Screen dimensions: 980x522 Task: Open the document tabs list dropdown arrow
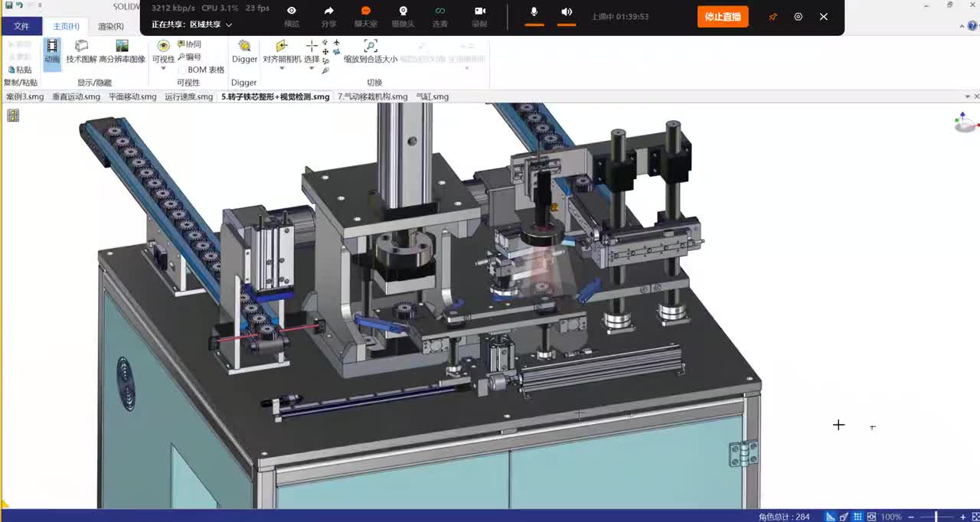pyautogui.click(x=966, y=97)
